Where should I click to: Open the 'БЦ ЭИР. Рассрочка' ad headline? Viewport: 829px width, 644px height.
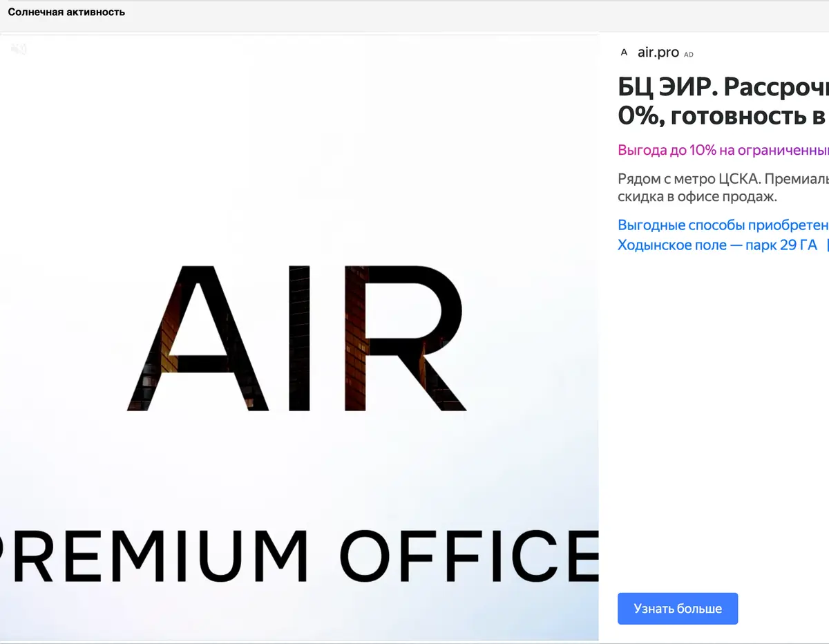coord(723,88)
